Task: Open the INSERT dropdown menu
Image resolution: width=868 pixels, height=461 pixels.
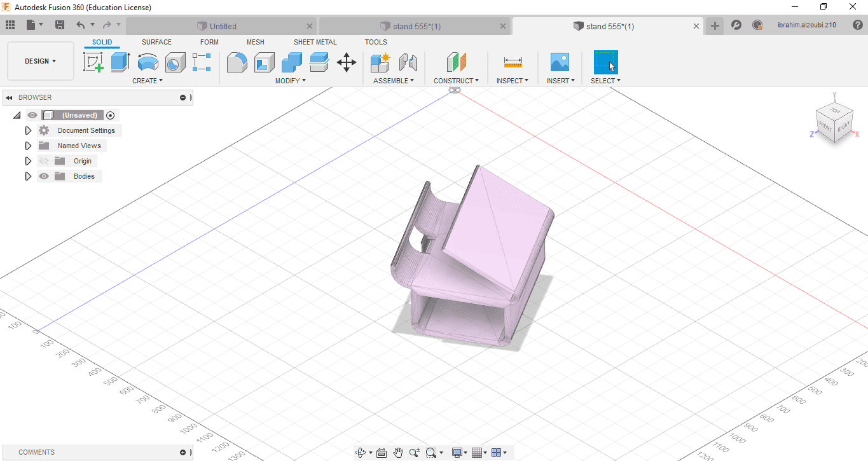Action: click(x=561, y=81)
